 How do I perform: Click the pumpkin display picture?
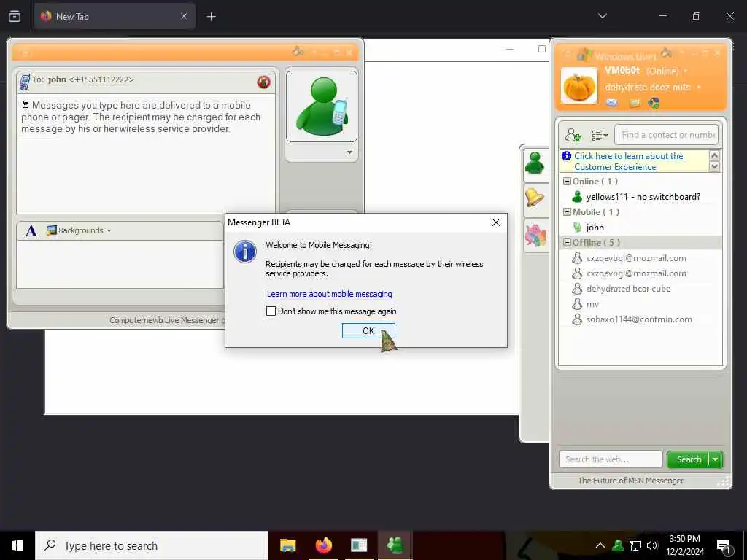(x=578, y=86)
